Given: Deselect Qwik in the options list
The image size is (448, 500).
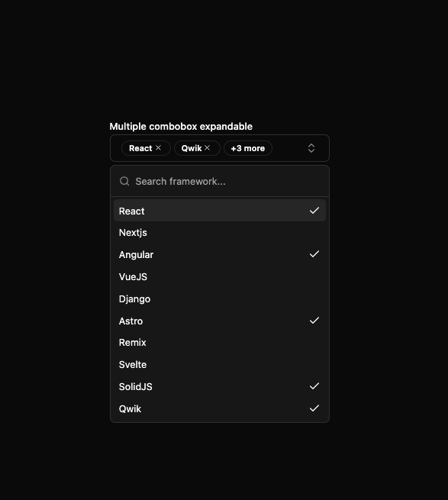Looking at the screenshot, I should [219, 408].
